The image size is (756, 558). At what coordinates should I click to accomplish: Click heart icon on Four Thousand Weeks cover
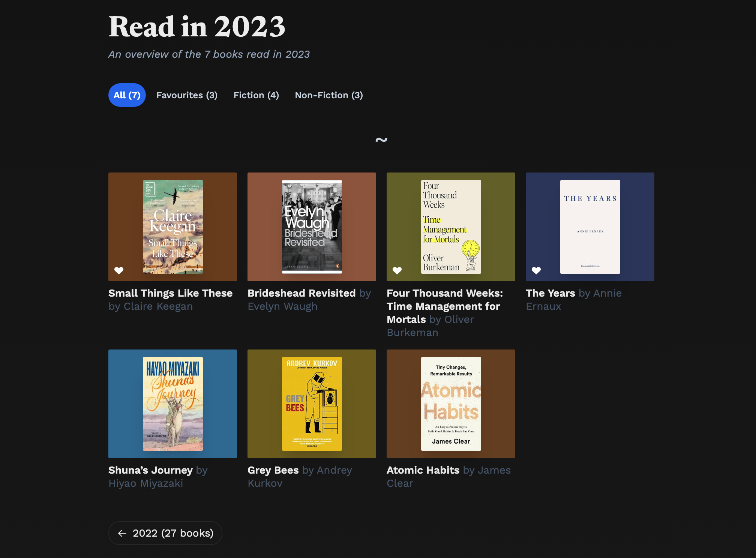click(x=397, y=270)
